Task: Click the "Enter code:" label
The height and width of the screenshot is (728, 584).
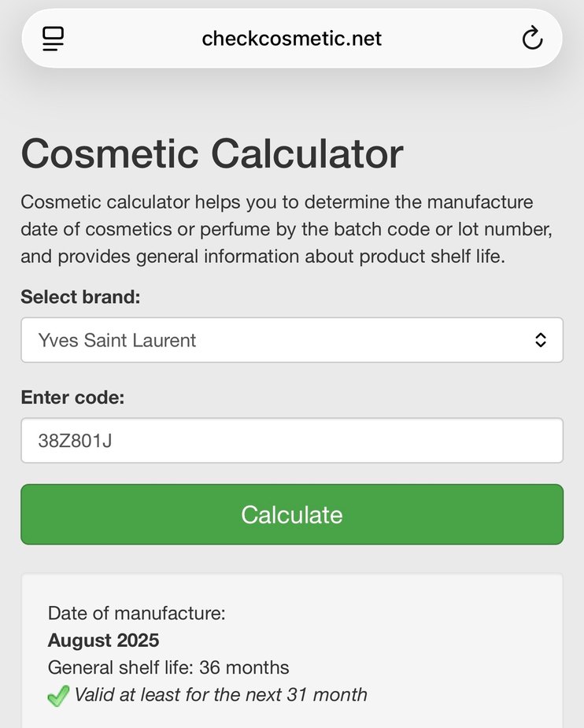Action: (x=72, y=397)
